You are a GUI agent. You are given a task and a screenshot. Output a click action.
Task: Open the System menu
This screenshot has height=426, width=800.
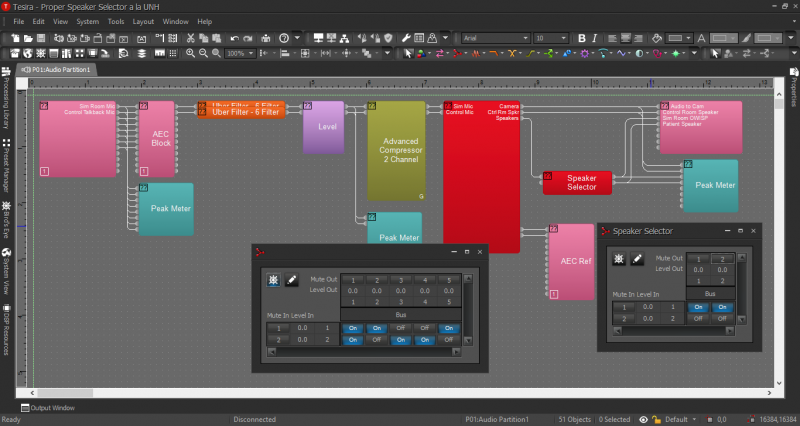pos(87,21)
